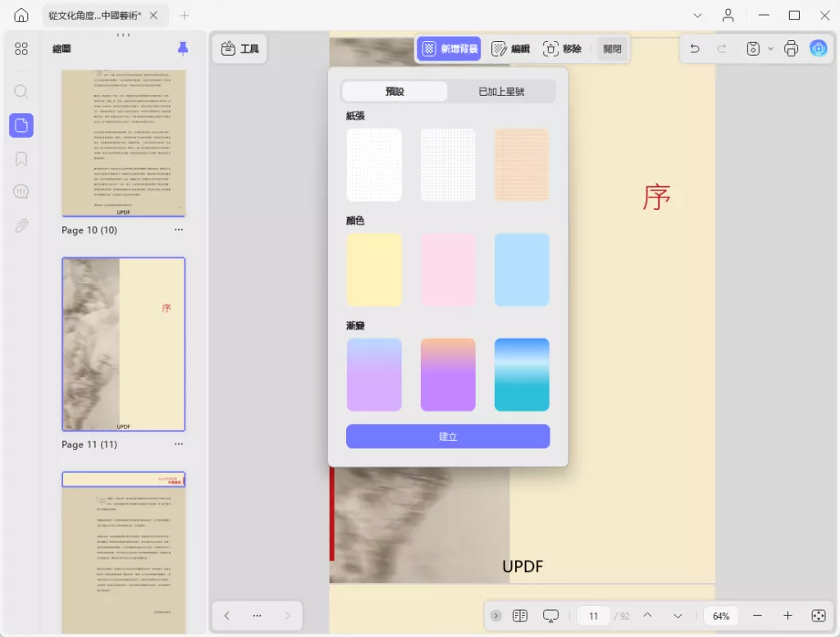Open the document tab dropdown arrow
The image size is (840, 637).
point(697,16)
